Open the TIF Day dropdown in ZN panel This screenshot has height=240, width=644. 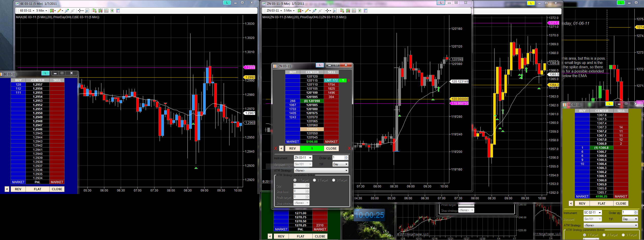click(346, 164)
